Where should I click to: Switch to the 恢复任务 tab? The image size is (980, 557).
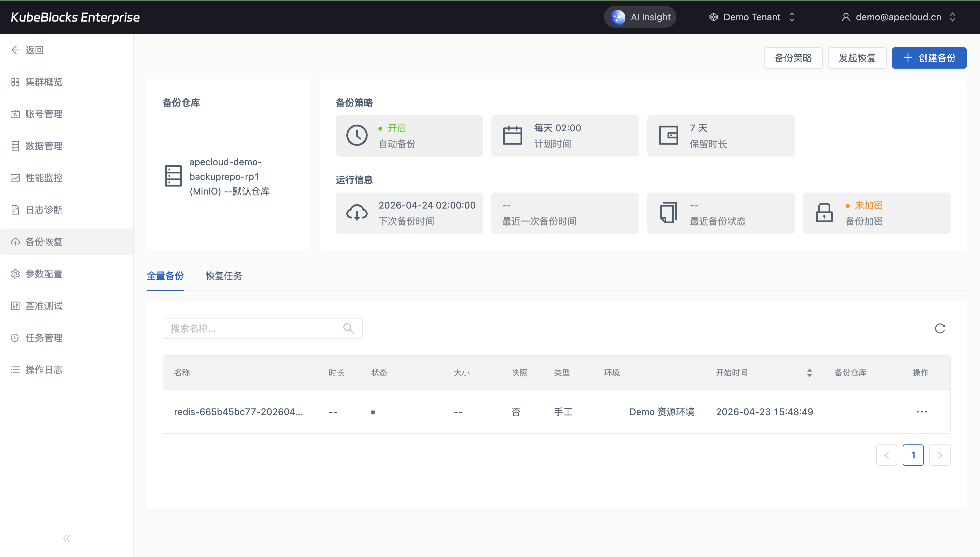224,276
